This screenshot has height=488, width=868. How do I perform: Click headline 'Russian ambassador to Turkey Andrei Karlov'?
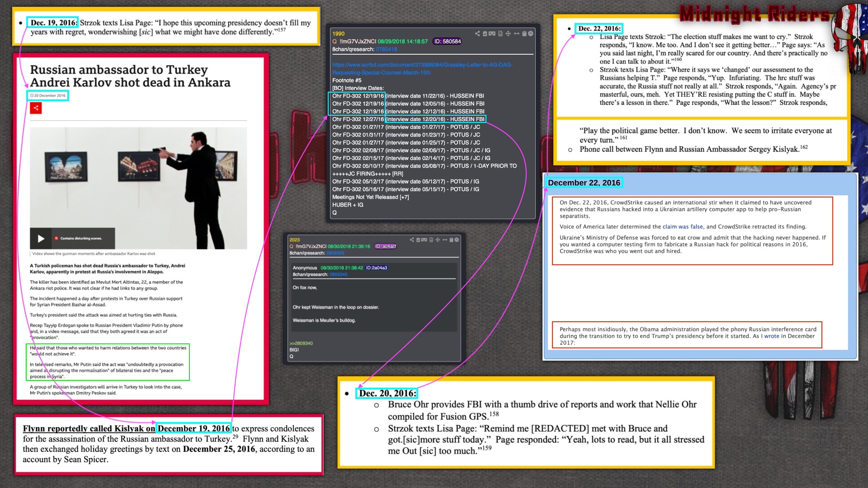click(x=130, y=76)
